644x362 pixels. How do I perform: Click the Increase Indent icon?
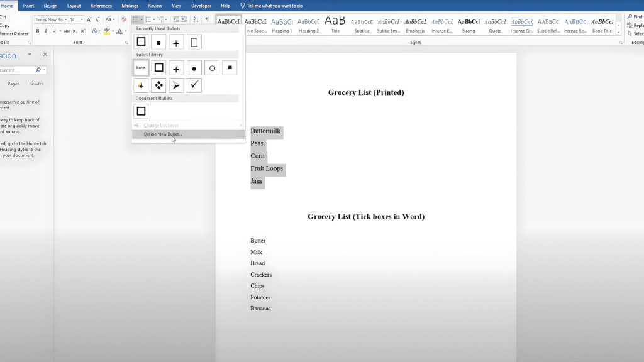(x=185, y=19)
